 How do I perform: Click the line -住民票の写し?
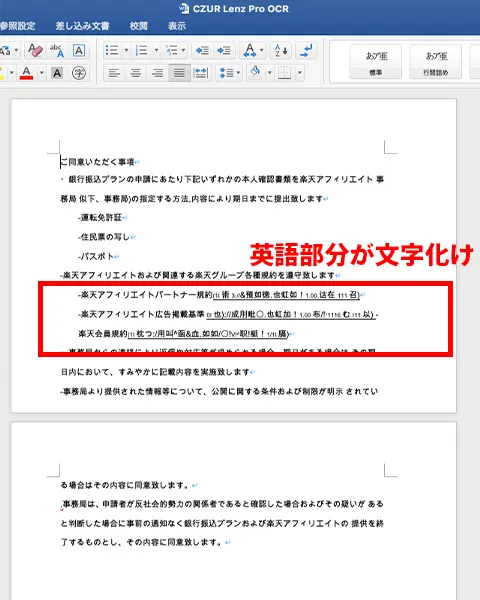104,237
